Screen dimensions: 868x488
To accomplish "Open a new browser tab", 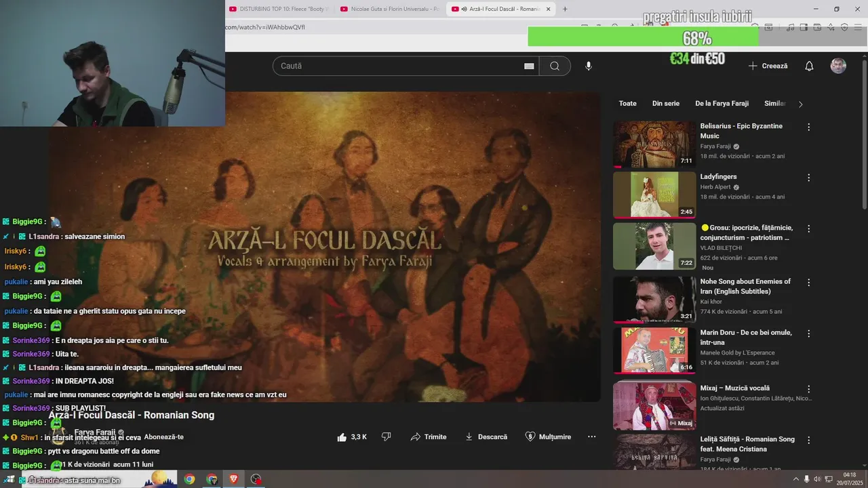I will 565,9.
